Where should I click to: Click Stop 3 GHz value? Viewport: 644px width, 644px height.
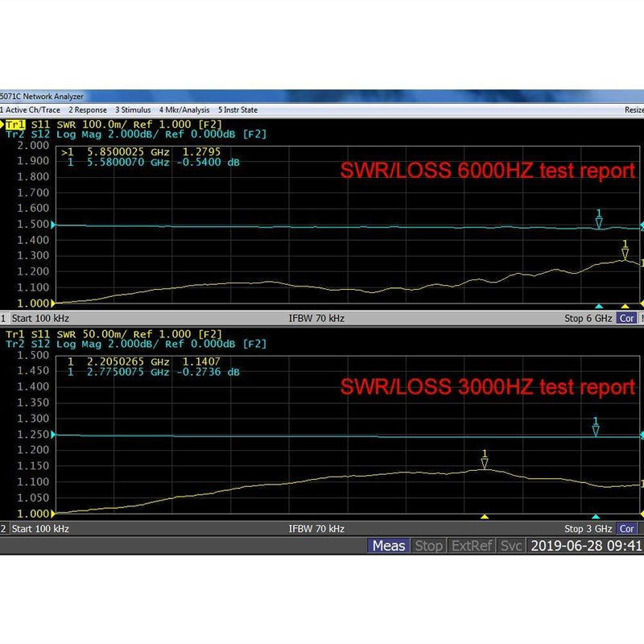tap(588, 529)
